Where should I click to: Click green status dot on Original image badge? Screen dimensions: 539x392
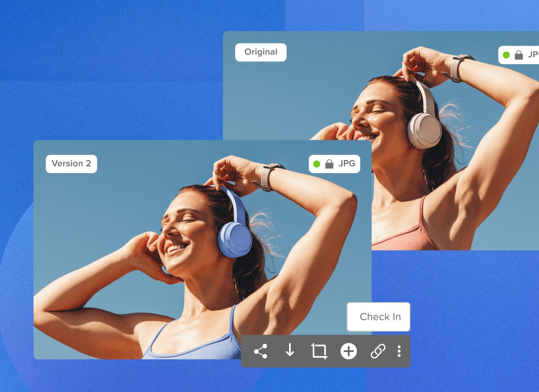(x=506, y=55)
